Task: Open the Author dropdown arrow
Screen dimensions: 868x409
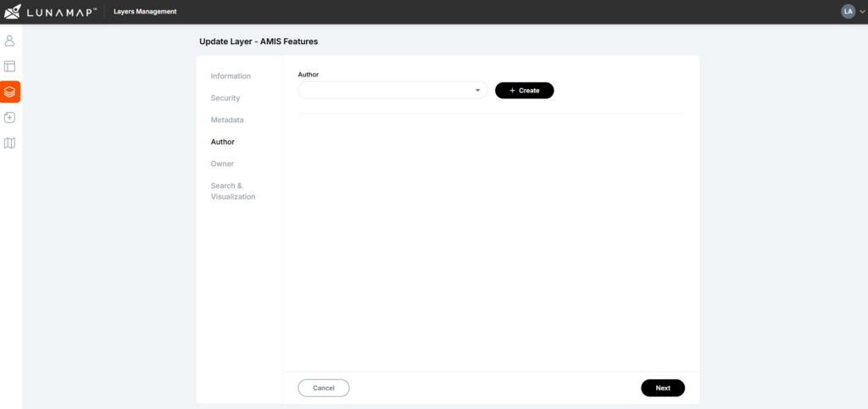Action: 477,90
